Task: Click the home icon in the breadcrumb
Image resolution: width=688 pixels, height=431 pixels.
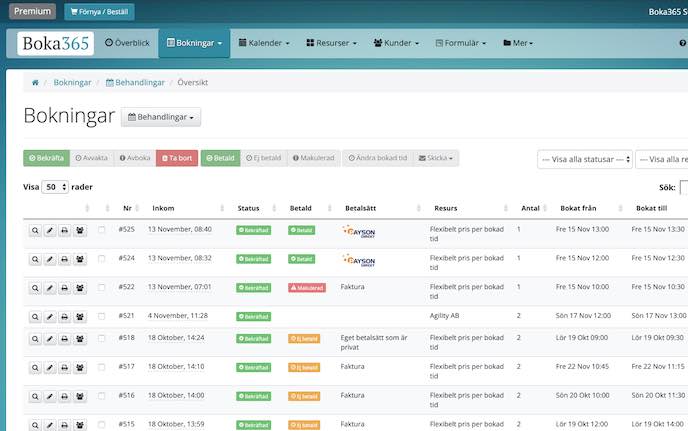Action: pos(35,82)
